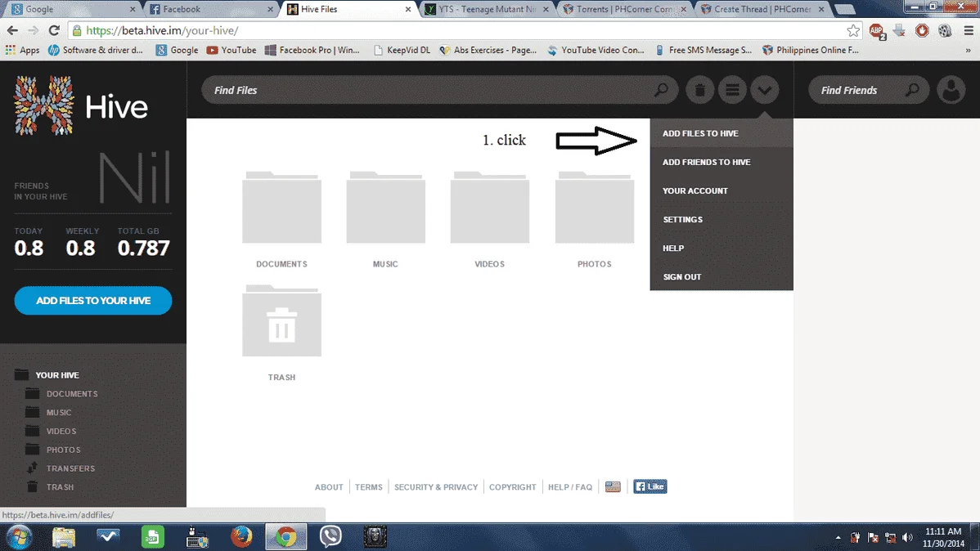
Task: Open the user profile avatar icon
Action: [x=951, y=91]
